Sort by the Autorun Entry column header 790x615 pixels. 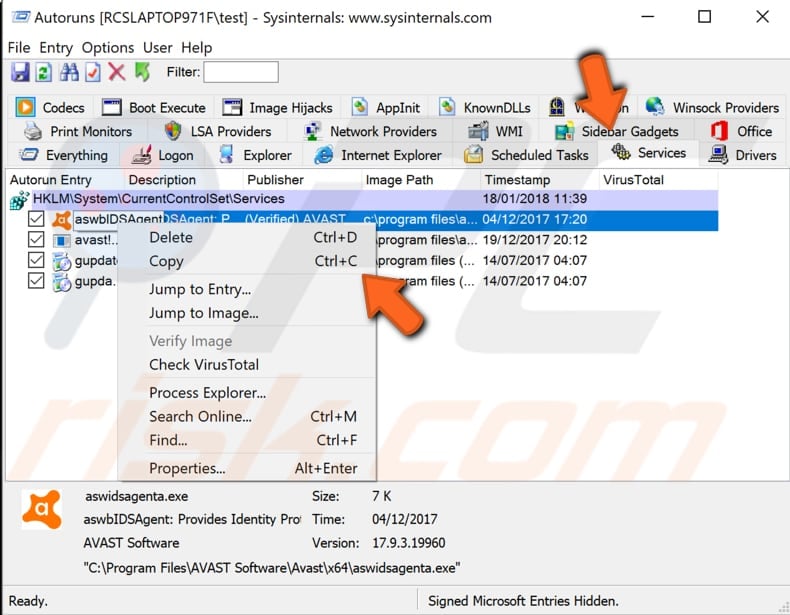coord(64,180)
